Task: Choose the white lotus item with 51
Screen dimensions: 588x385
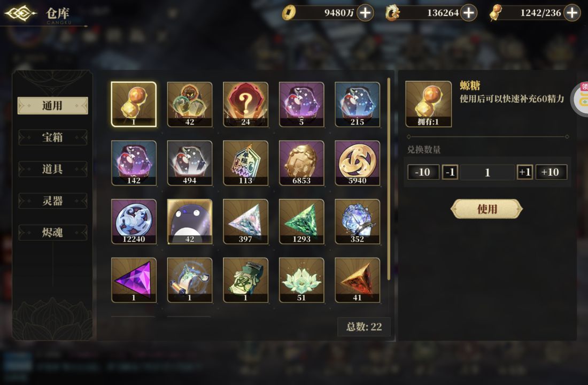Action: pyautogui.click(x=301, y=280)
